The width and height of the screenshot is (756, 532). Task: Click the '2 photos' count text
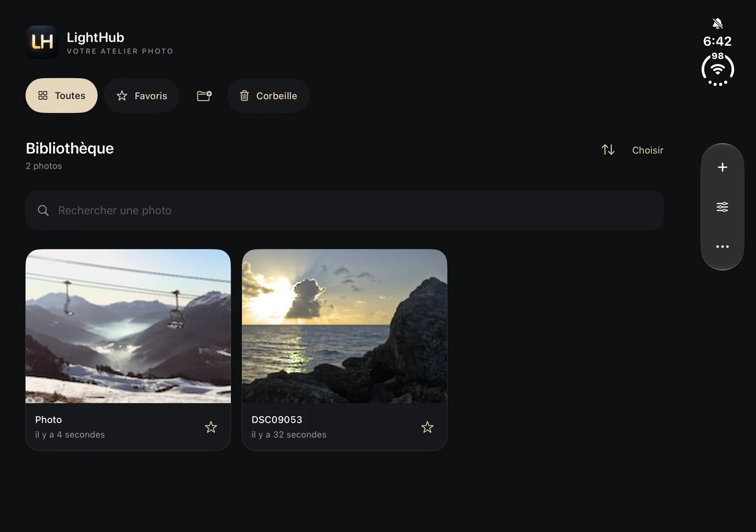pos(44,166)
